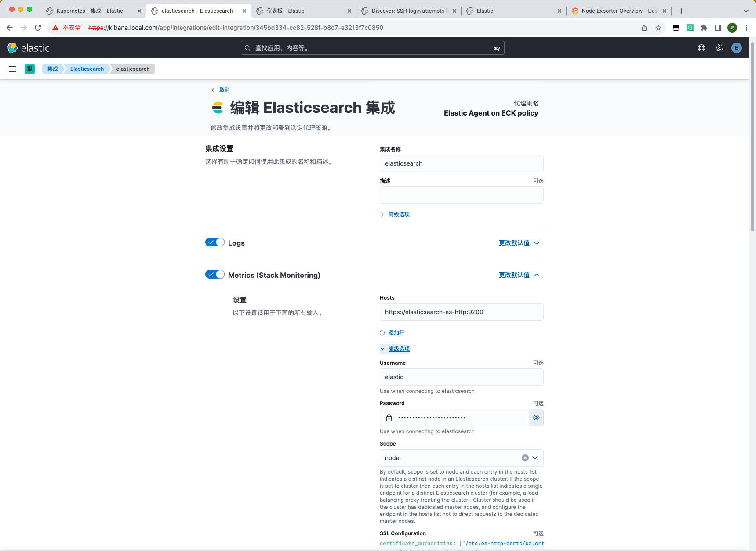This screenshot has height=551, width=756.
Task: Click the empty 描述 field
Action: 462,195
